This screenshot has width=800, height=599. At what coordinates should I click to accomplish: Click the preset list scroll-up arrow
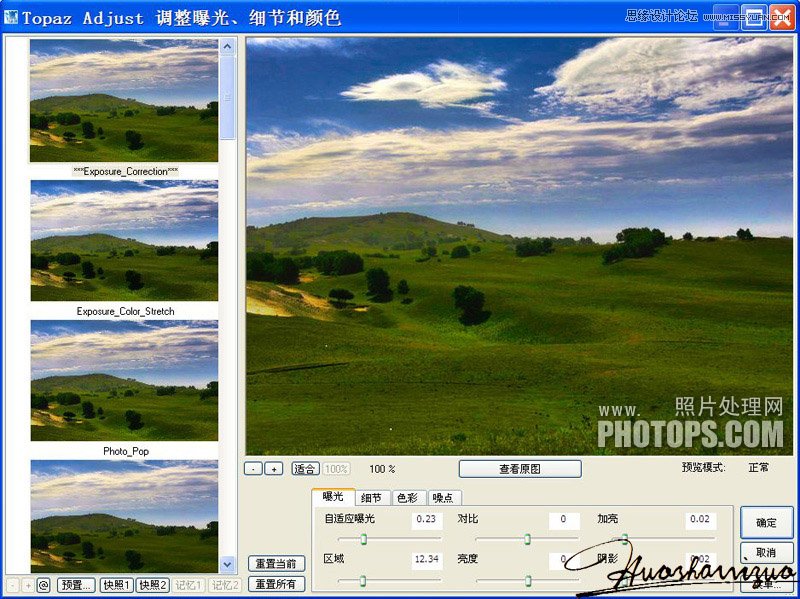(x=228, y=47)
